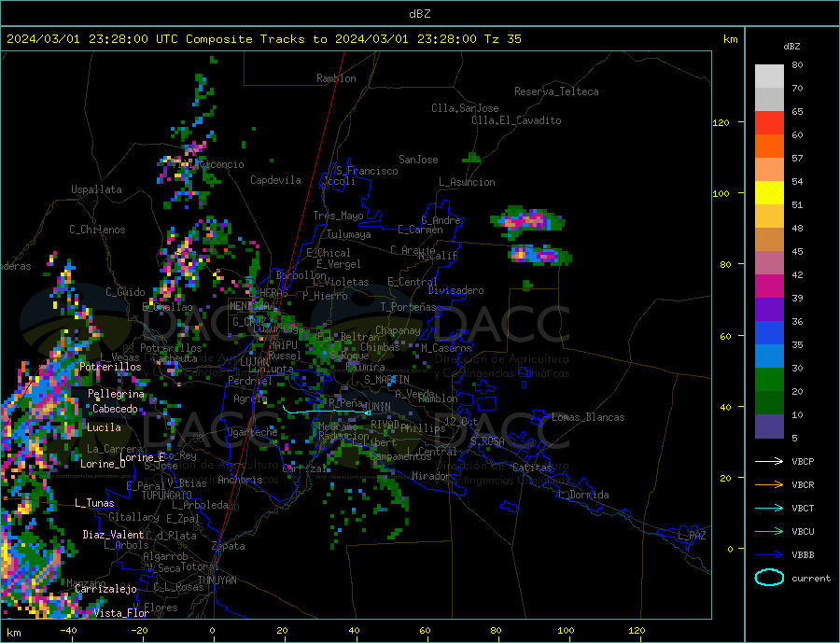Click the grey 80 dBZ color swatch

[769, 77]
